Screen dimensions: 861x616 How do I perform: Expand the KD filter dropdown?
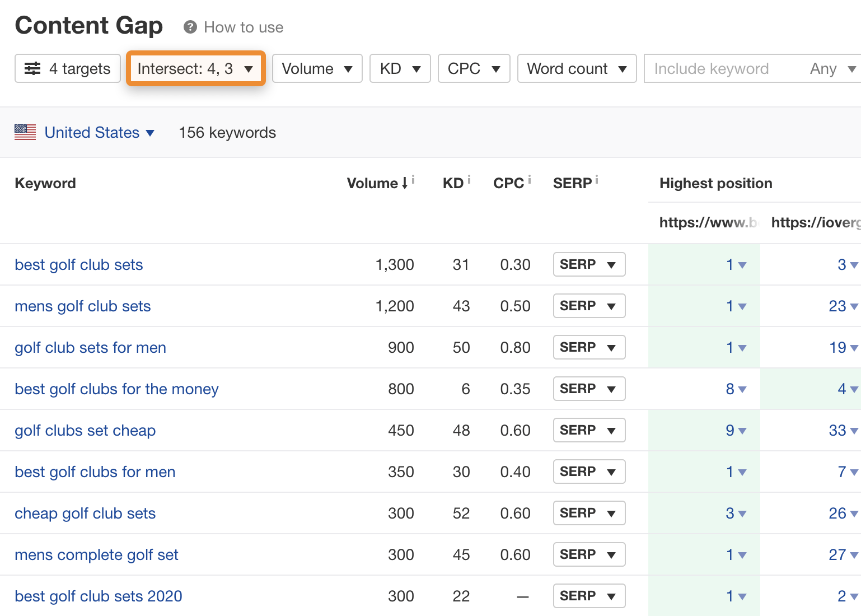coord(400,68)
